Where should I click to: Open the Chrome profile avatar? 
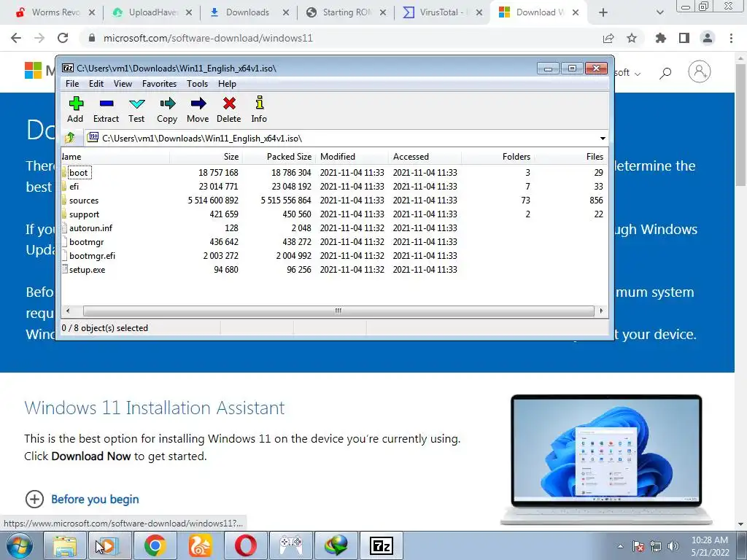click(708, 38)
